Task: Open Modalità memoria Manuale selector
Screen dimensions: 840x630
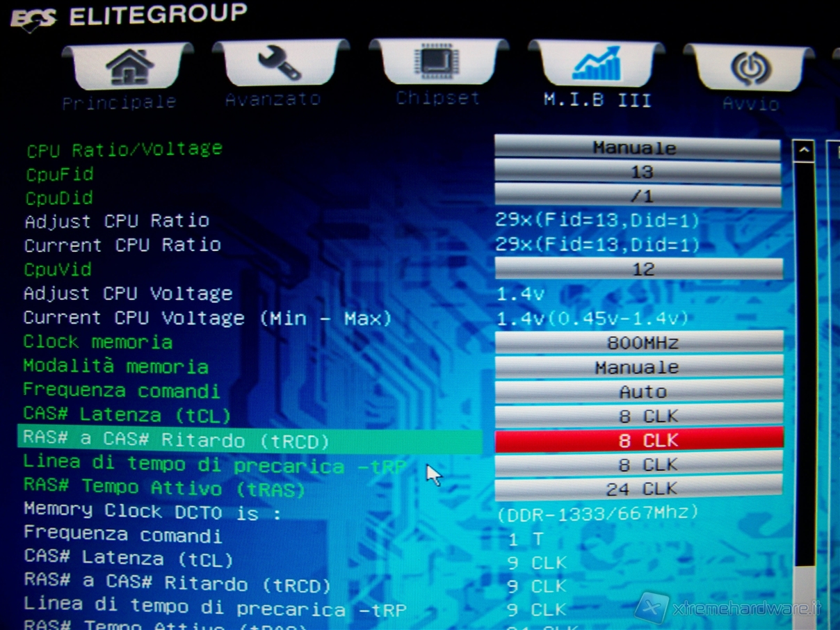Action: [x=638, y=367]
